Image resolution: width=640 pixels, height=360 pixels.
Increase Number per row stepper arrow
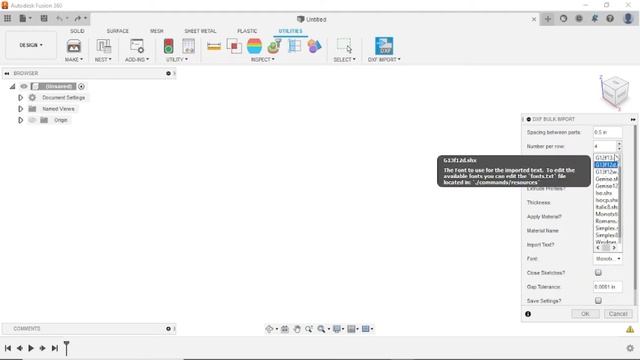(x=619, y=144)
